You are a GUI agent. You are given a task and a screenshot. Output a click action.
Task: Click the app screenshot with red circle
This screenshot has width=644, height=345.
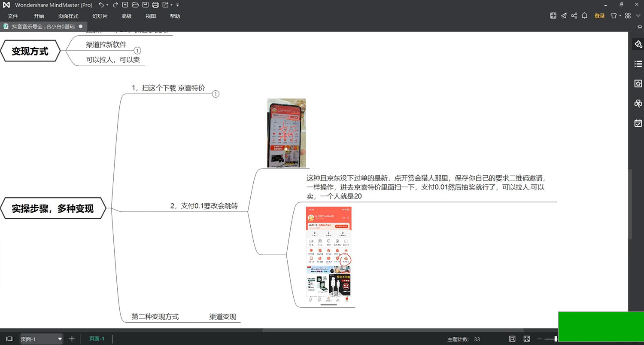(328, 256)
